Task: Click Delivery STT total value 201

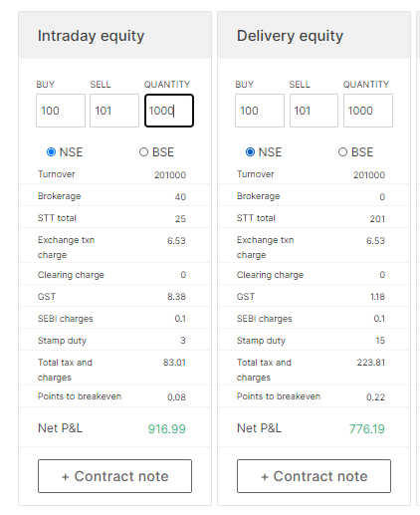Action: 377,218
